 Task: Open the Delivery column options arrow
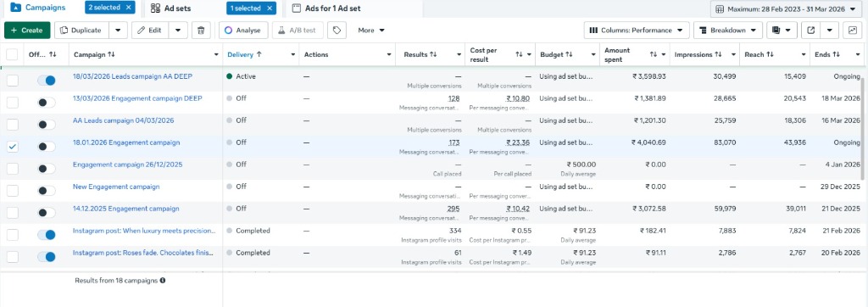pos(292,55)
